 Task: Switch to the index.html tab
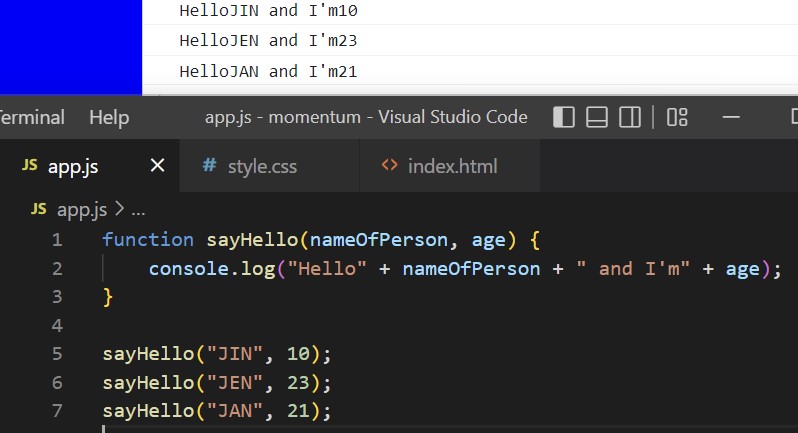click(x=450, y=166)
